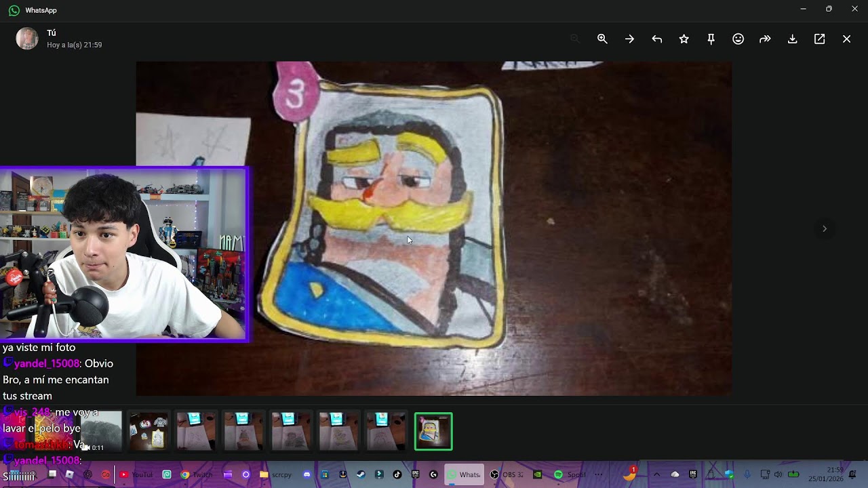Screen dimensions: 868x488
Task: Open ChatGPT from the taskbar
Action: pos(87,474)
